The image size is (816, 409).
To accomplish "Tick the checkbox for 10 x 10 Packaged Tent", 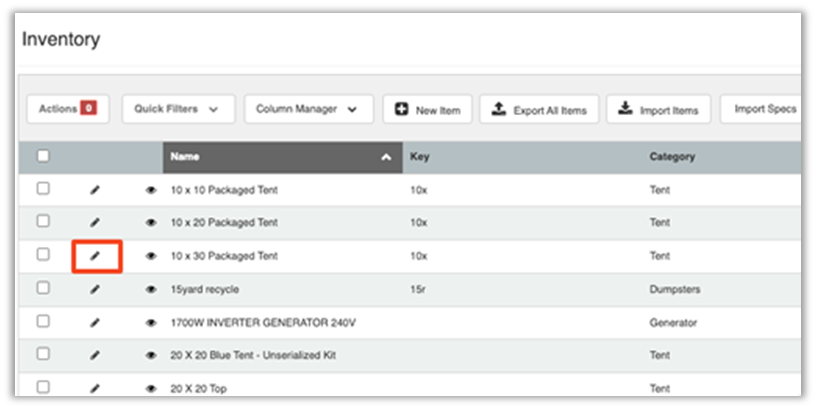I will [43, 188].
